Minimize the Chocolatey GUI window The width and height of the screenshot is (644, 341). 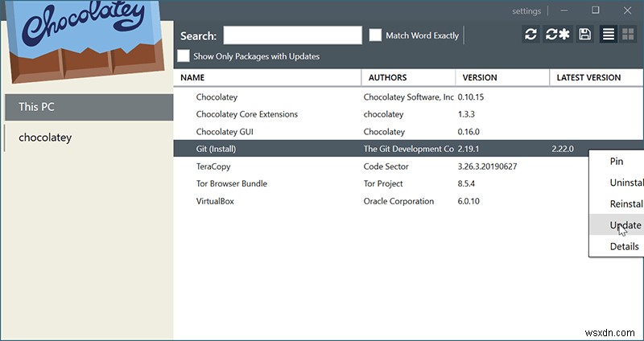564,10
